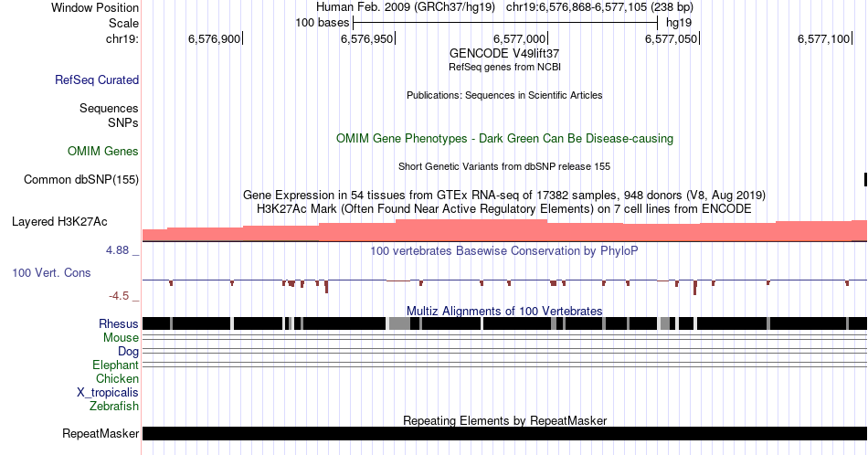Click the 6,577,050 ruler position
The height and width of the screenshot is (455, 868).
pos(672,38)
